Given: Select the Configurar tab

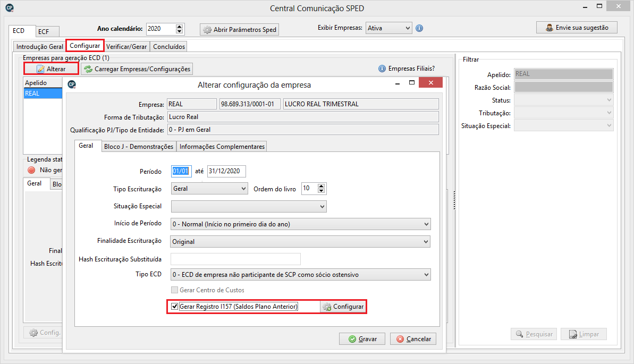Looking at the screenshot, I should tap(85, 46).
